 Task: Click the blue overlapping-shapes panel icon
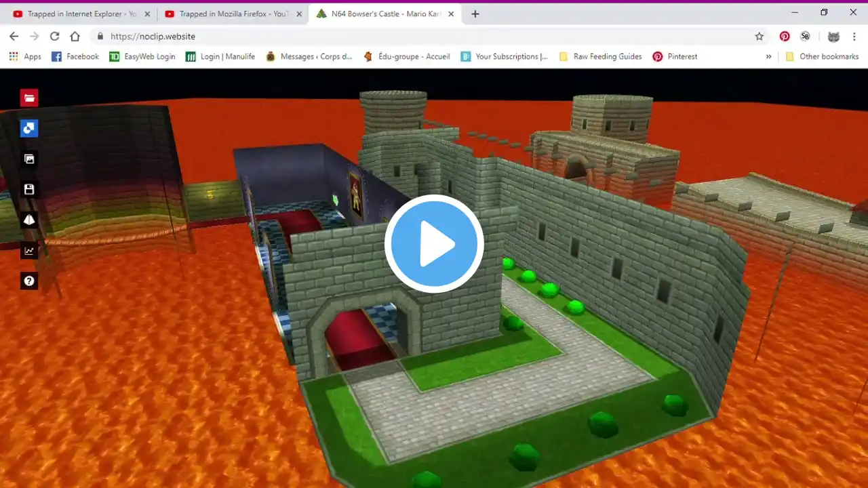(x=29, y=128)
